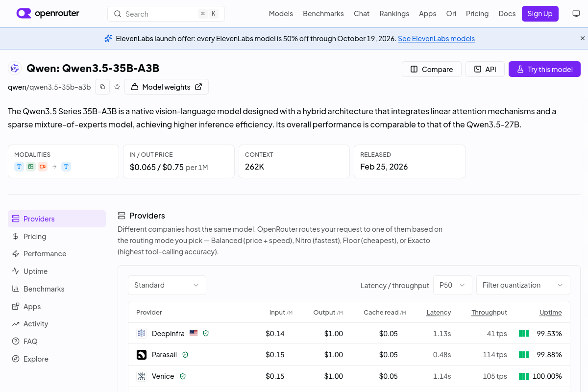Screen dimensions: 588x392
Task: Expand the P50 percentile dropdown
Action: click(x=453, y=285)
